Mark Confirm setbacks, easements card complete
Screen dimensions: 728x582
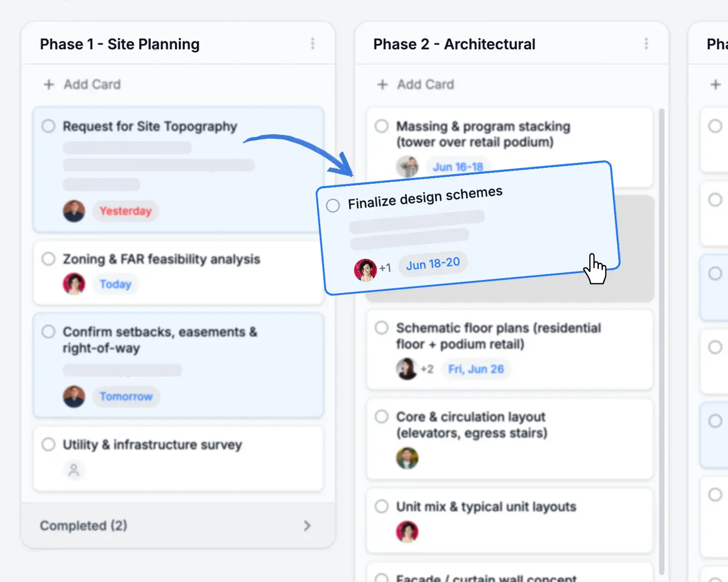49,331
